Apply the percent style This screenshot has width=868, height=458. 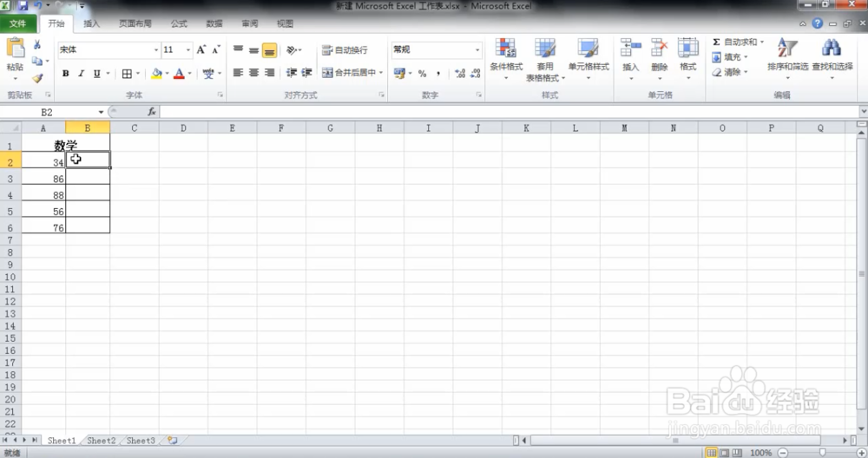click(x=423, y=73)
